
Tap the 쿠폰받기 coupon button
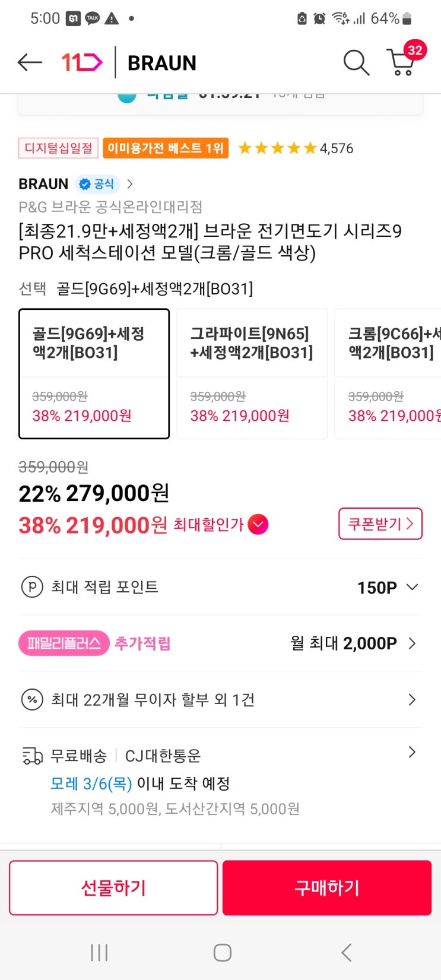click(x=380, y=524)
